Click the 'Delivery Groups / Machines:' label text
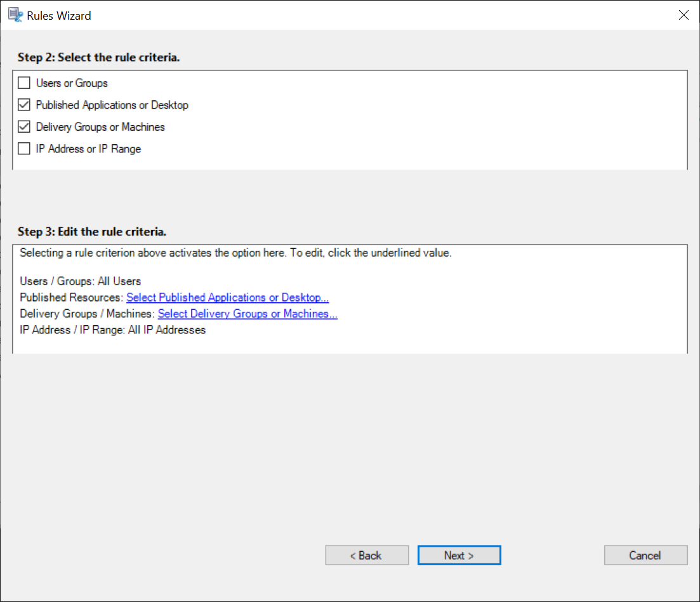700x602 pixels. point(87,314)
